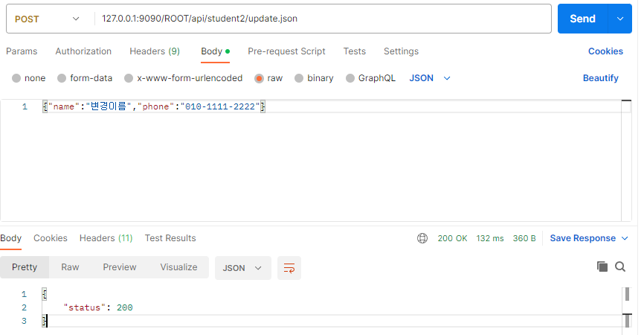The width and height of the screenshot is (644, 335).
Task: Click the "status": 200 response line
Action: pyautogui.click(x=98, y=307)
